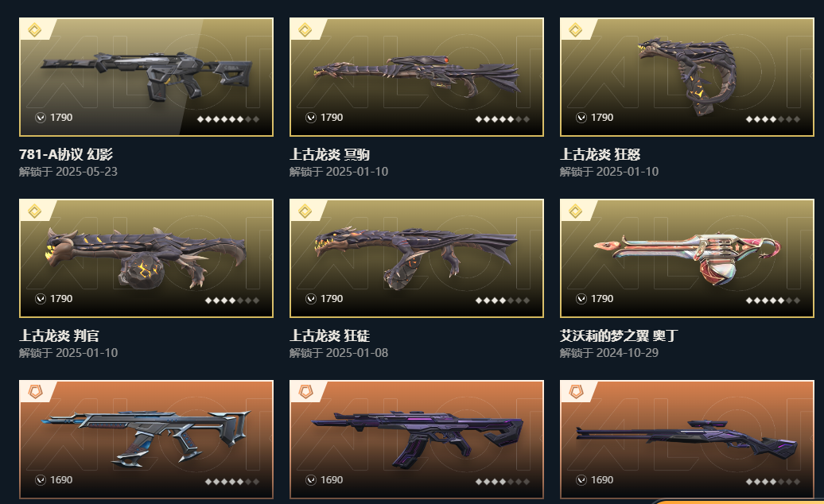
Task: Click tier badge on 上古龙炎 冥驹 card
Action: point(305,30)
